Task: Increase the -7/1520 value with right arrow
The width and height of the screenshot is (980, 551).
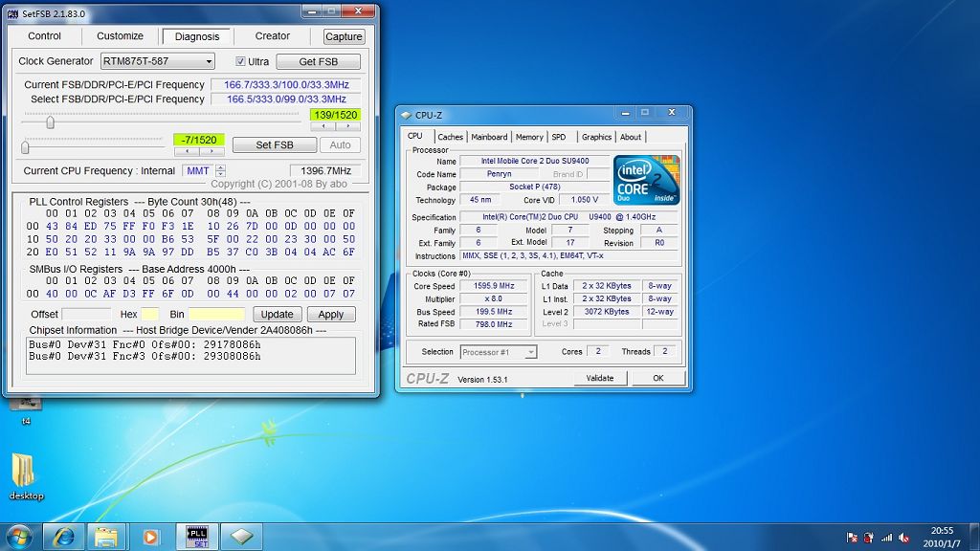Action: click(x=212, y=151)
